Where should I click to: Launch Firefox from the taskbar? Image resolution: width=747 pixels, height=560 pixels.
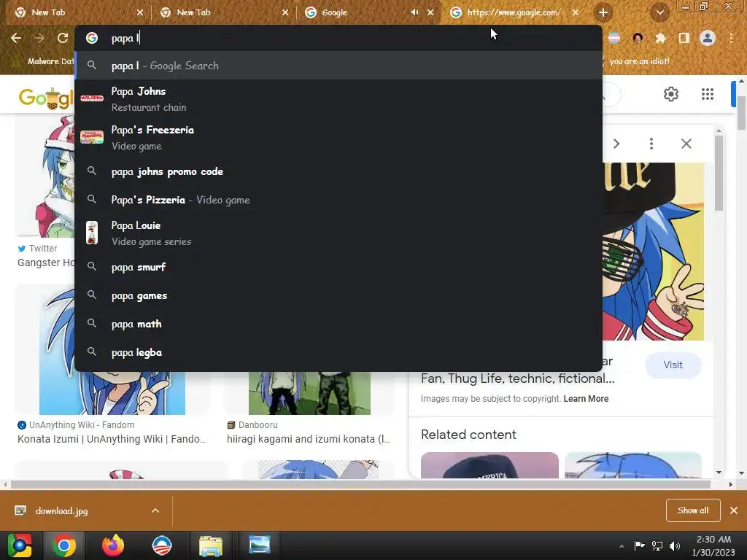(x=113, y=545)
